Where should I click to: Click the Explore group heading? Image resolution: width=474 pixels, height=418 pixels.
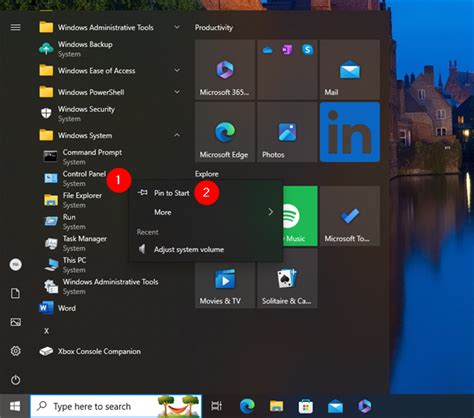tap(207, 174)
